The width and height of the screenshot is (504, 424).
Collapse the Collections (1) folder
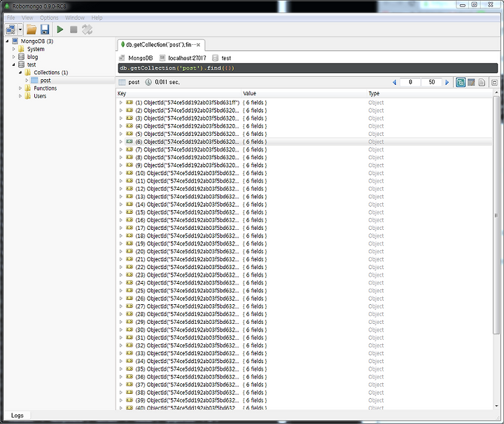[20, 72]
